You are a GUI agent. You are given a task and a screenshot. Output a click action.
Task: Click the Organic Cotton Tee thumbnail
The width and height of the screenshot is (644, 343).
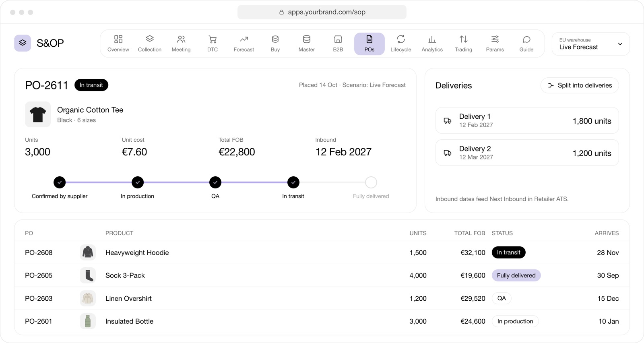pyautogui.click(x=38, y=114)
